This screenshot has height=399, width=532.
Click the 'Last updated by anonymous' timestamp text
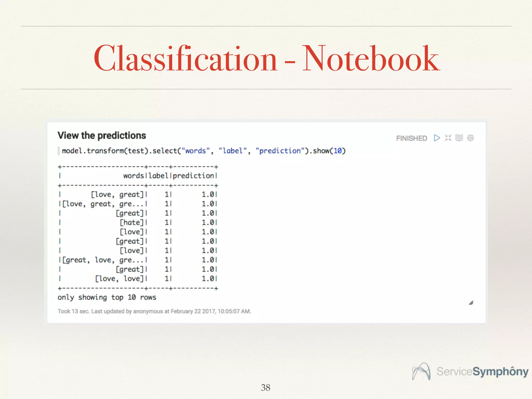pos(154,311)
